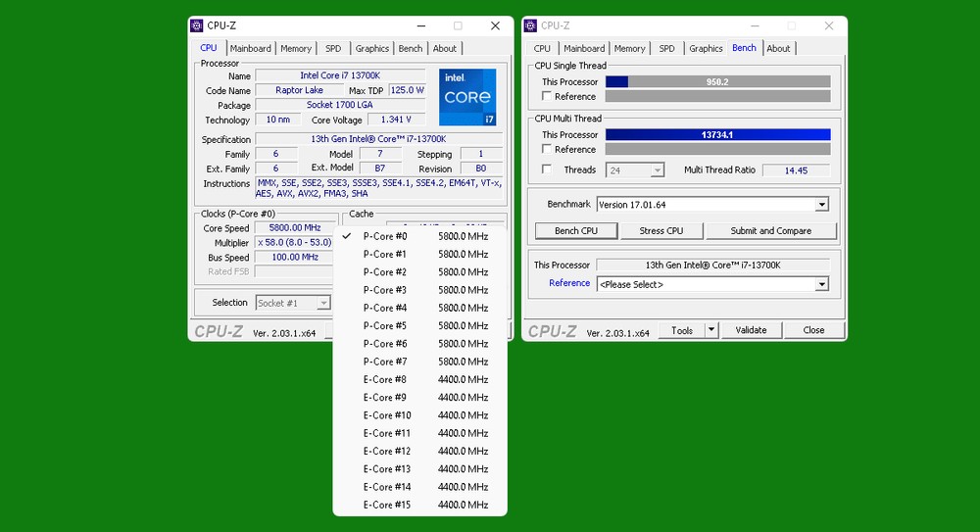Click the Multi Thread score bar 13734.1

(718, 135)
